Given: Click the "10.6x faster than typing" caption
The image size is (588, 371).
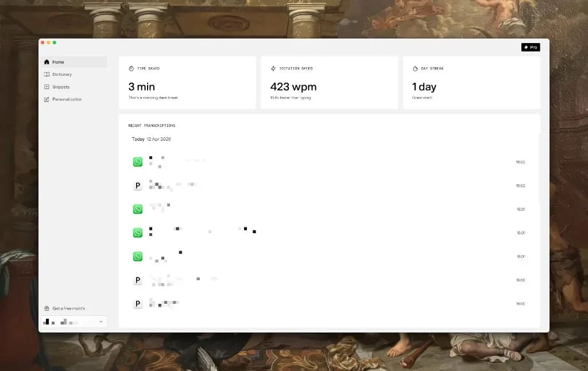Looking at the screenshot, I should [x=290, y=98].
